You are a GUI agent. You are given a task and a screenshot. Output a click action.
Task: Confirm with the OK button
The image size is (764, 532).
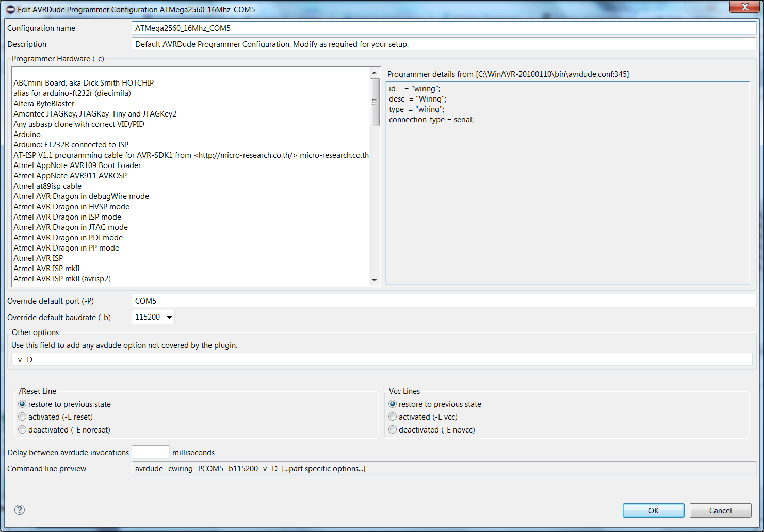click(653, 510)
